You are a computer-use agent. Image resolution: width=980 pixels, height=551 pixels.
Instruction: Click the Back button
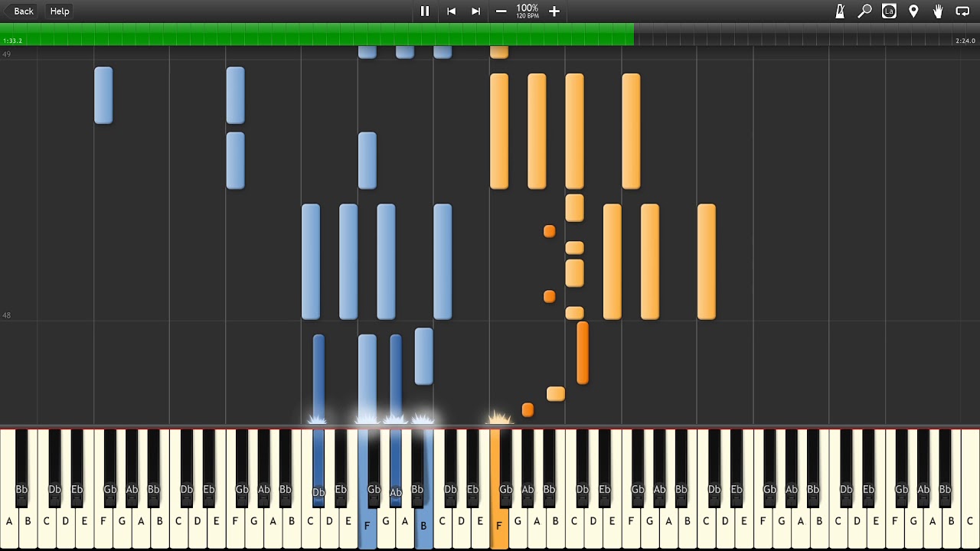(x=20, y=11)
